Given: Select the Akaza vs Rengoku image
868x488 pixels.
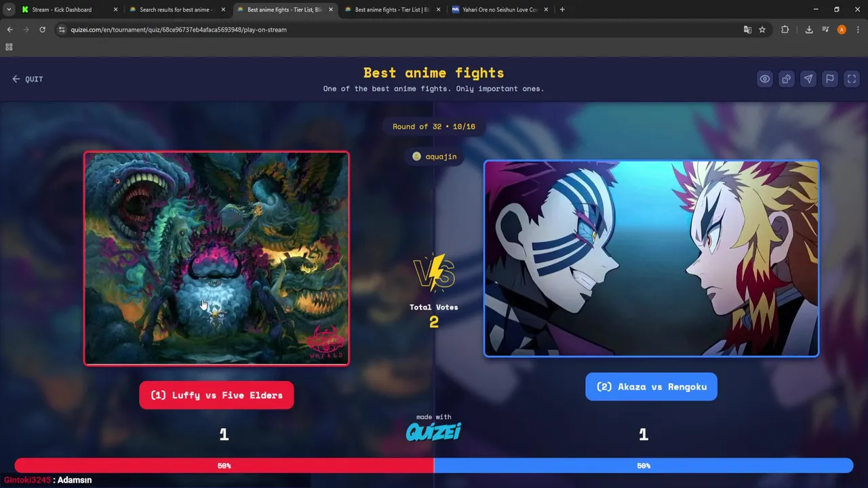Looking at the screenshot, I should (651, 258).
